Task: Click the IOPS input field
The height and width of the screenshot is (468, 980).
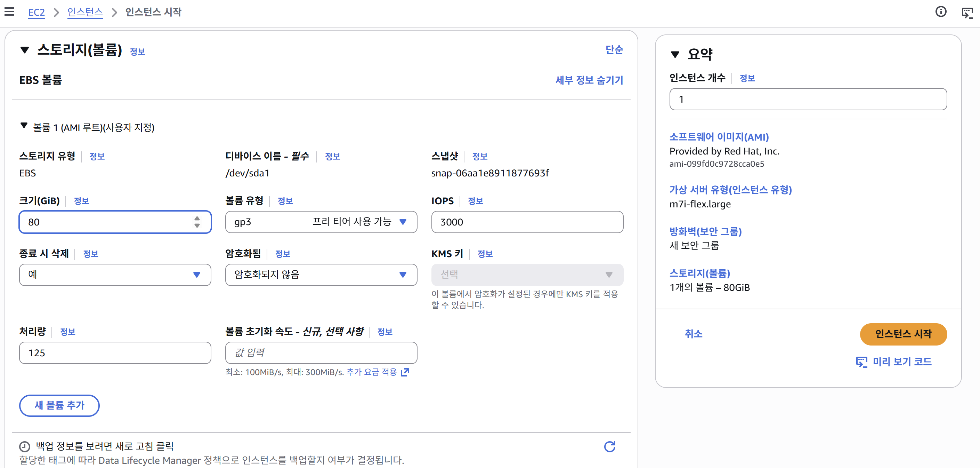Action: (527, 222)
